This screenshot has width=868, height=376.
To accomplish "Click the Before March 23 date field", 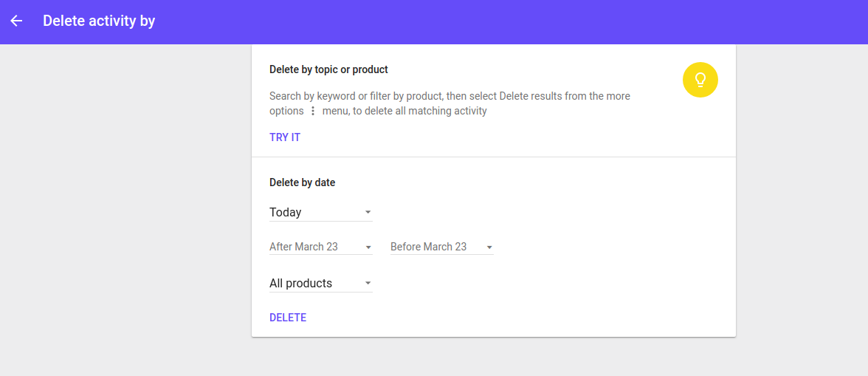I will pyautogui.click(x=432, y=247).
